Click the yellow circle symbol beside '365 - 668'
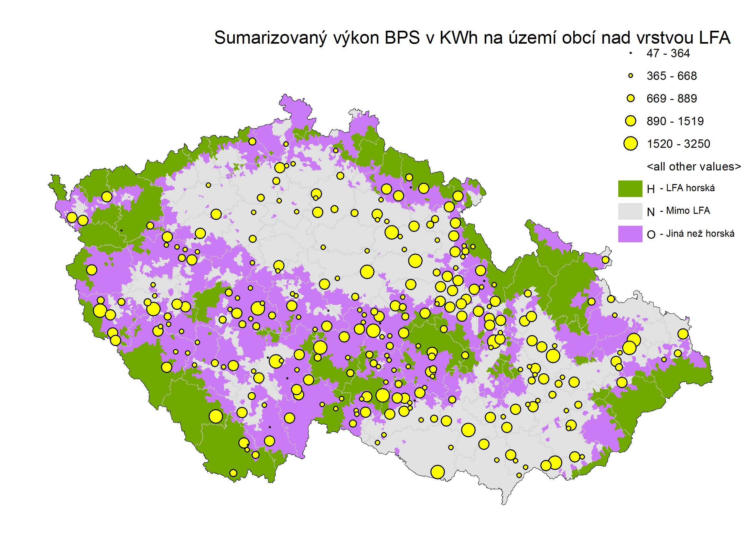The height and width of the screenshot is (535, 756). click(x=631, y=76)
